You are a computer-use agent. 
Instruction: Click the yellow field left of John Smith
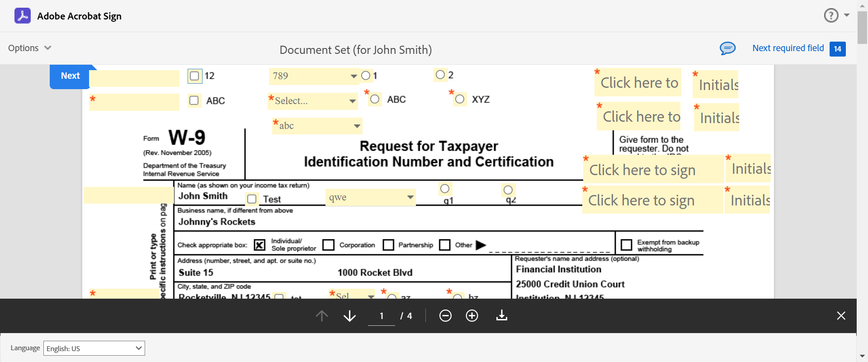[x=129, y=195]
